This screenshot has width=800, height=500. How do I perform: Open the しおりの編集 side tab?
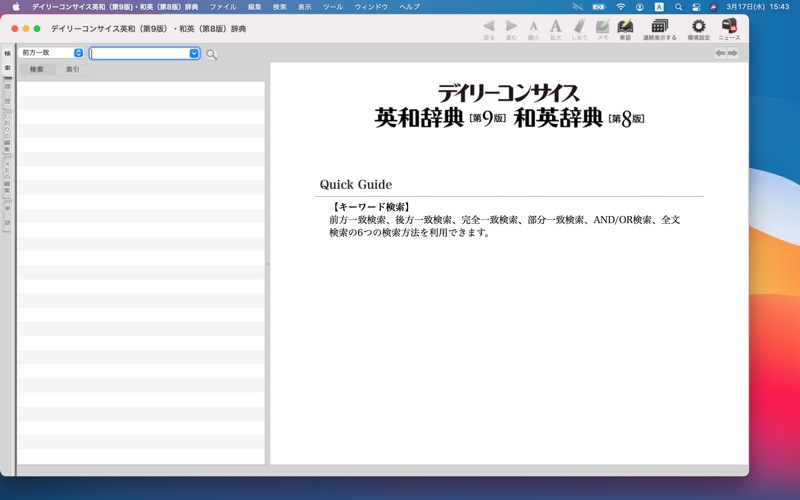click(8, 130)
